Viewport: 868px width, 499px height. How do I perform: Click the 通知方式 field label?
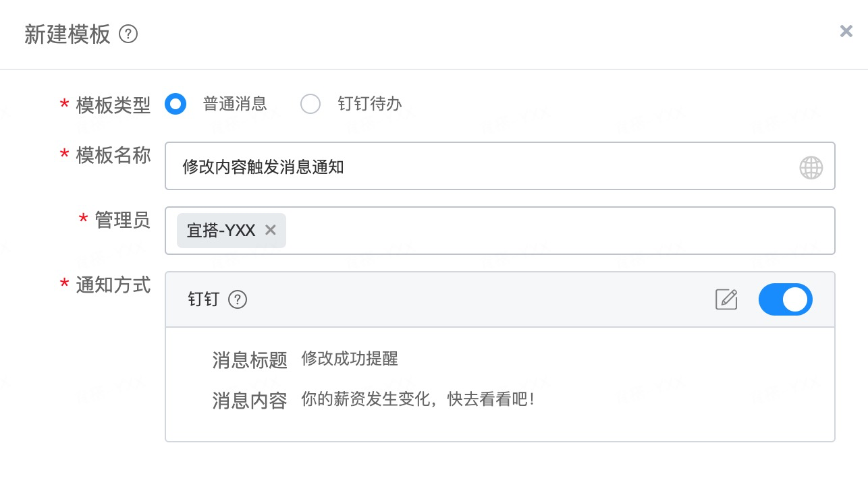[x=113, y=285]
